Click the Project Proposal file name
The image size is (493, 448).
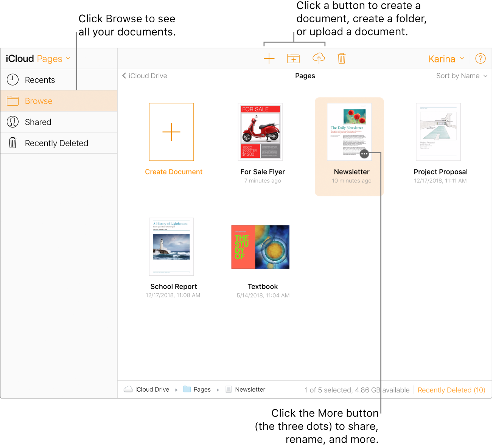pyautogui.click(x=441, y=172)
